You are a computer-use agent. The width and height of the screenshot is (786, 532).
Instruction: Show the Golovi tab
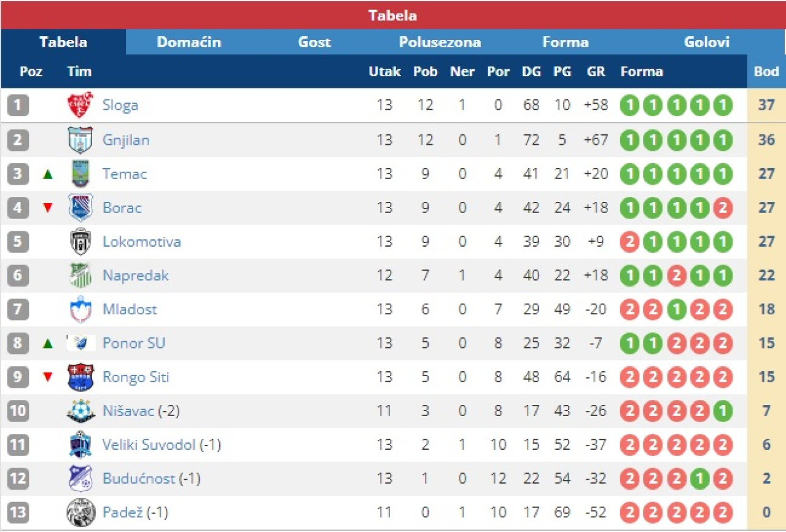point(707,42)
